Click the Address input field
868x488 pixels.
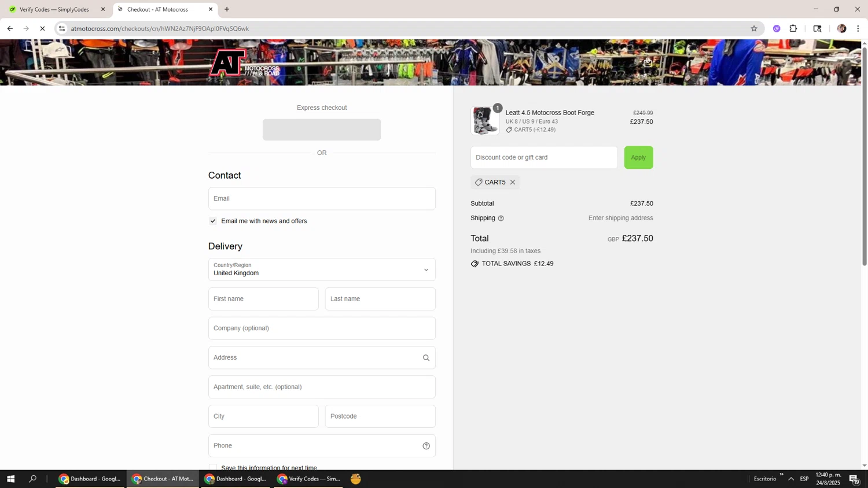[x=322, y=358]
